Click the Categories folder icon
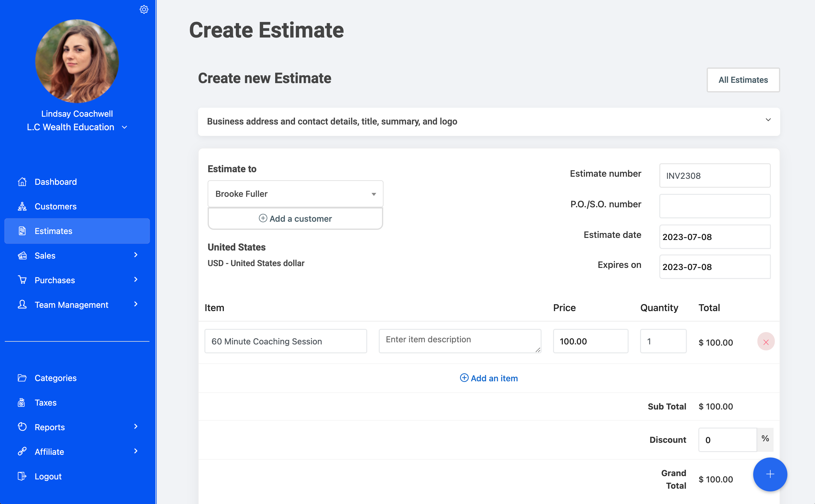 point(22,378)
